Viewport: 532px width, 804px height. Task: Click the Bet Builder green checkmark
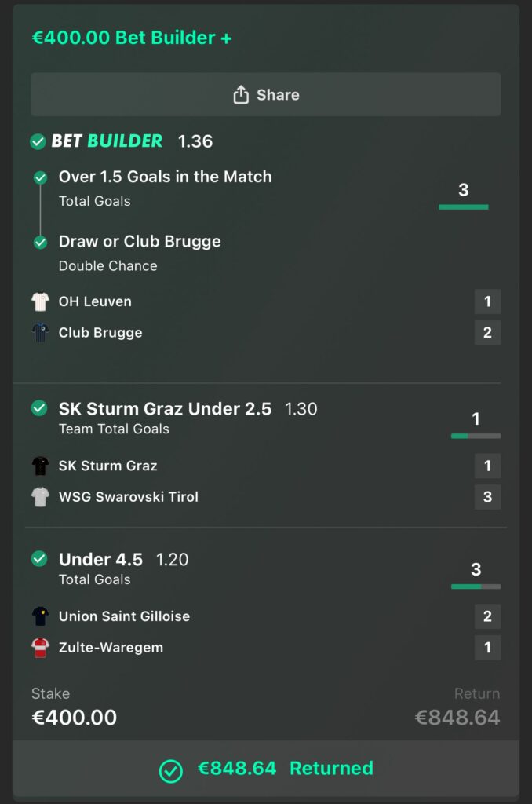(x=38, y=141)
